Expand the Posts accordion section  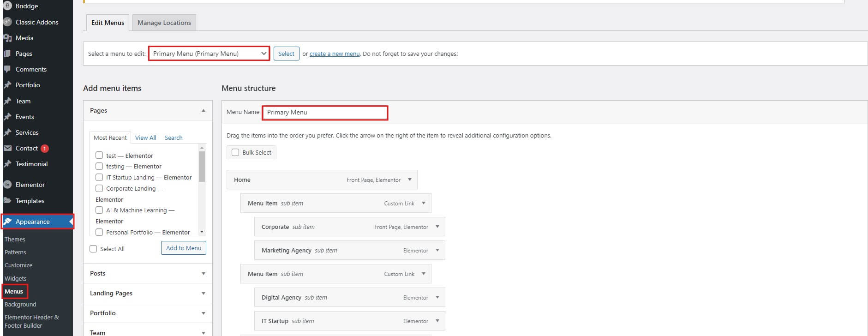coord(148,273)
